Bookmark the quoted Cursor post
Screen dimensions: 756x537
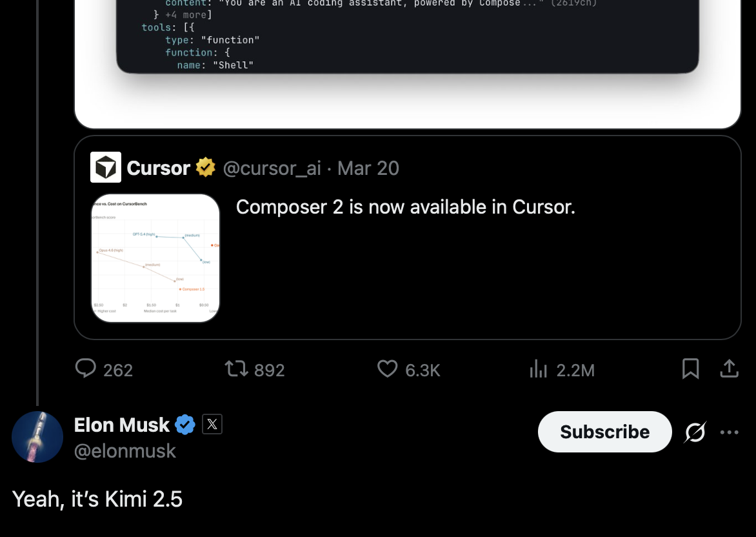pos(690,369)
